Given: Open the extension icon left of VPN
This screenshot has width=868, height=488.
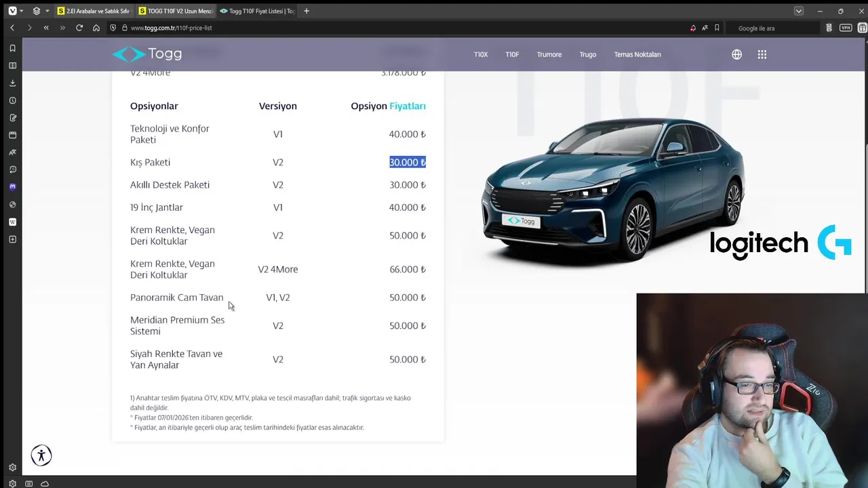Looking at the screenshot, I should pos(829,28).
